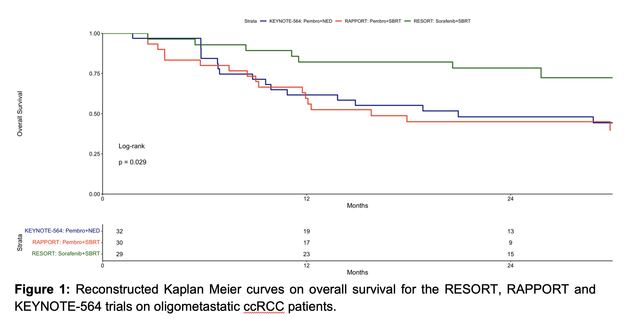The height and width of the screenshot is (336, 644).
Task: Click the bold 'Figure 1:' caption label
Action: click(42, 290)
